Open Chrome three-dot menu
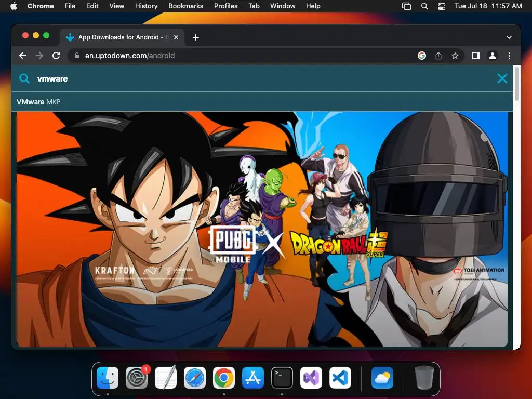 pyautogui.click(x=509, y=56)
